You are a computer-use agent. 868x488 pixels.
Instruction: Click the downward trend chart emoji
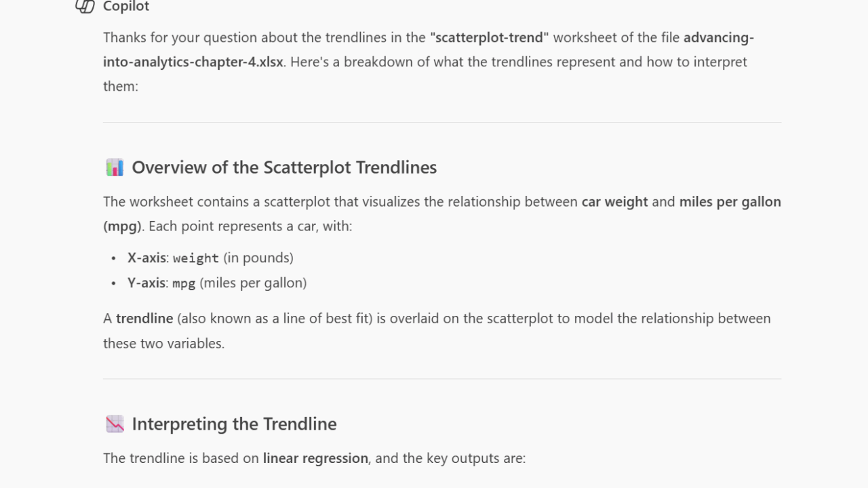tap(115, 424)
